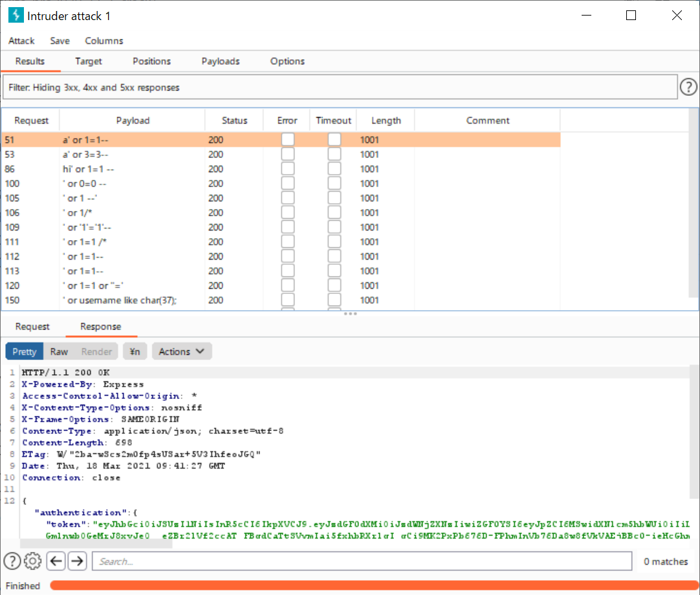Go to previous search match arrow
Image resolution: width=700 pixels, height=595 pixels.
56,561
